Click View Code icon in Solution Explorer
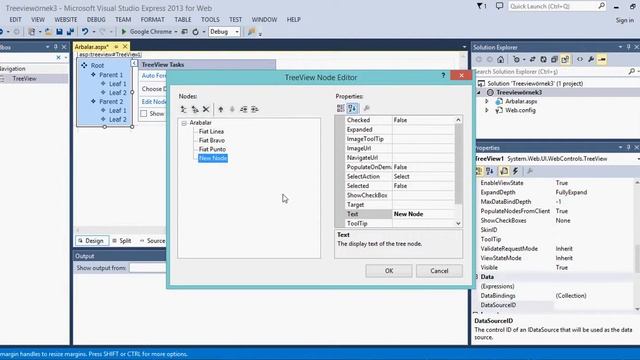 [580, 60]
